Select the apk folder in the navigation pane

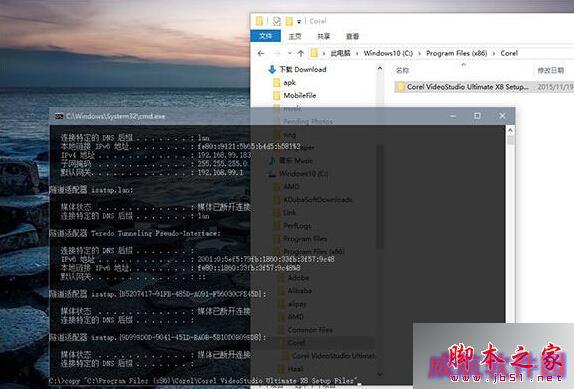[289, 82]
